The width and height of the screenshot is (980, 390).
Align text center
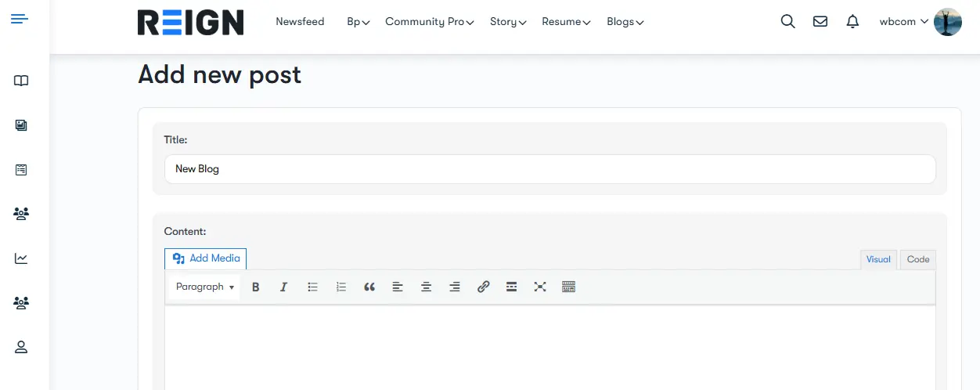point(427,287)
